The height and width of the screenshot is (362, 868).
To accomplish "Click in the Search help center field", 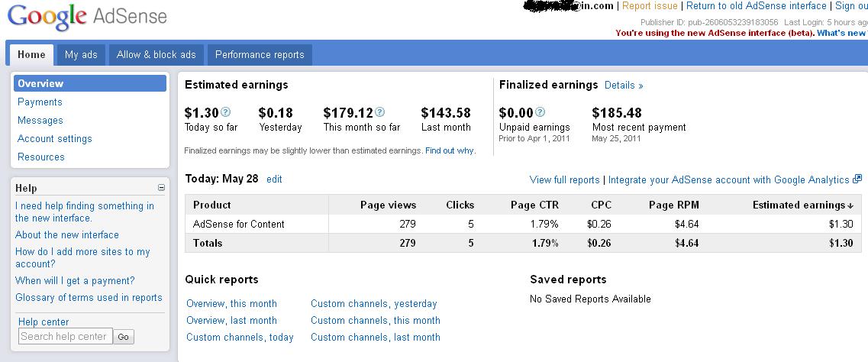I will (65, 336).
